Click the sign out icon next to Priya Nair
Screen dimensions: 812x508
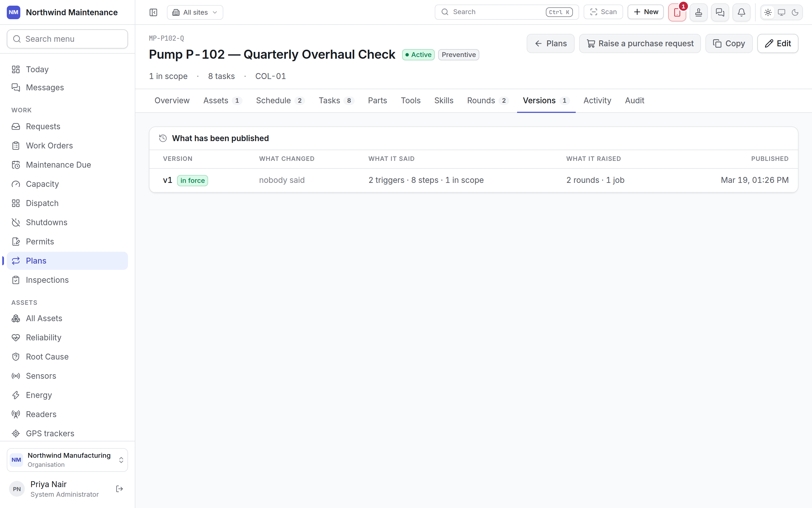coord(120,489)
